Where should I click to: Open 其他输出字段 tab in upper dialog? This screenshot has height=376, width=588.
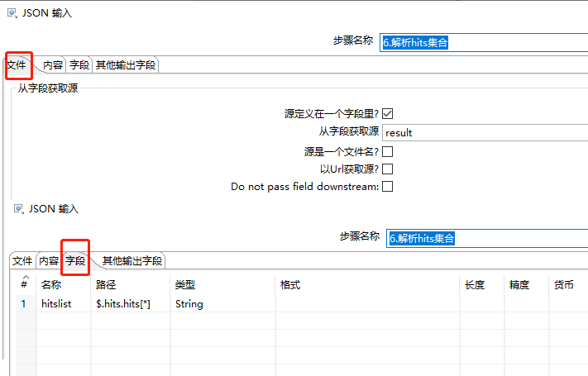point(126,65)
